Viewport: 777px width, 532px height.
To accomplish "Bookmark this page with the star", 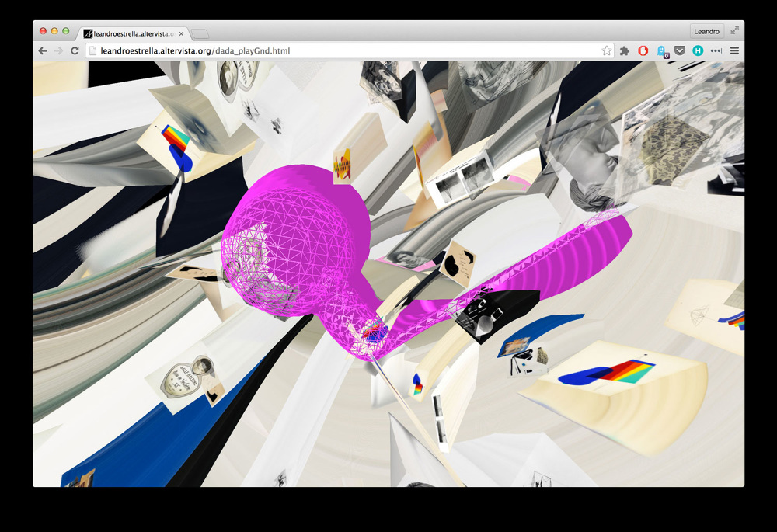I will pyautogui.click(x=606, y=50).
